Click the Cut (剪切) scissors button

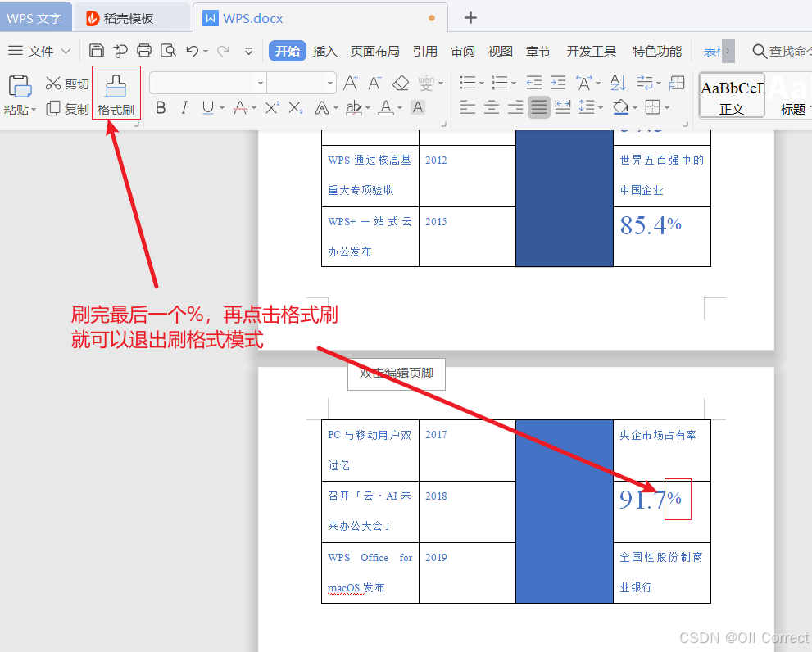(x=67, y=84)
